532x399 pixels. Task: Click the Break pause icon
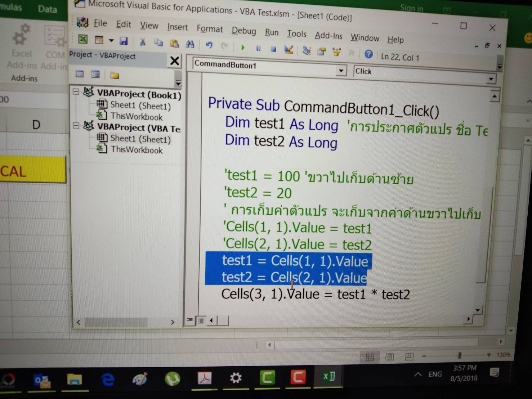tap(258, 48)
